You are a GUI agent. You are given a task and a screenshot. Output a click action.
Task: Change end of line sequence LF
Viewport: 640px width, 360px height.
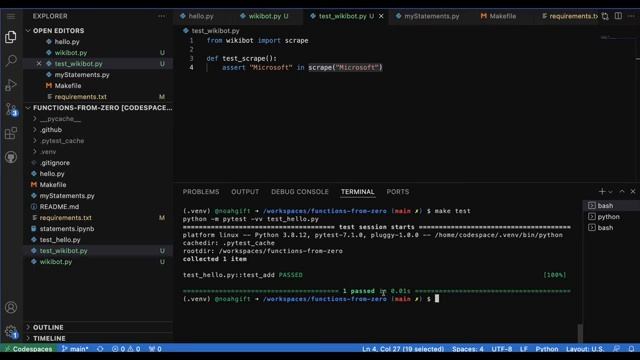[524, 349]
